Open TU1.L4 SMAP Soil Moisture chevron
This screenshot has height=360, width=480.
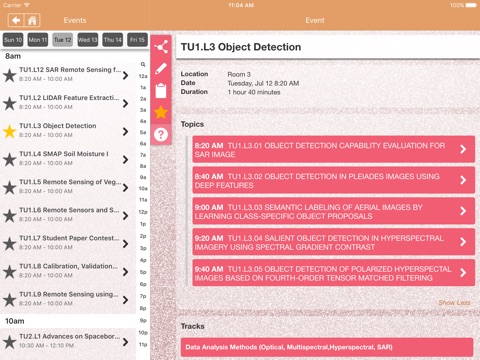click(125, 159)
